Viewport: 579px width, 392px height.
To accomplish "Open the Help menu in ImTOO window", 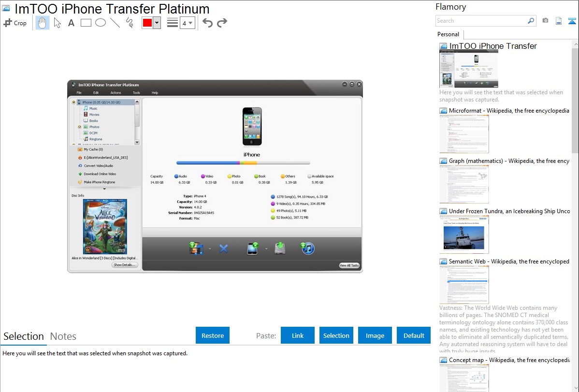I will coord(155,93).
